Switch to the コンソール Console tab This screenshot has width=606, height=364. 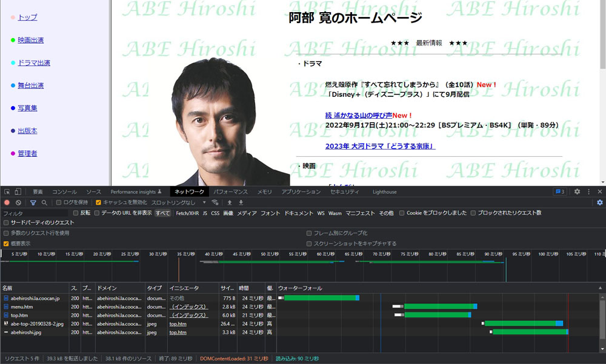65,191
